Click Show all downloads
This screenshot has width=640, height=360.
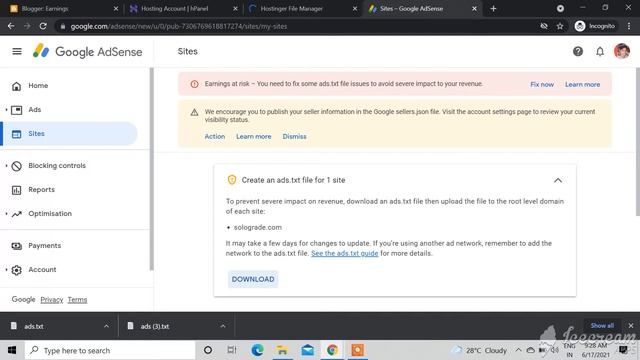(x=602, y=326)
